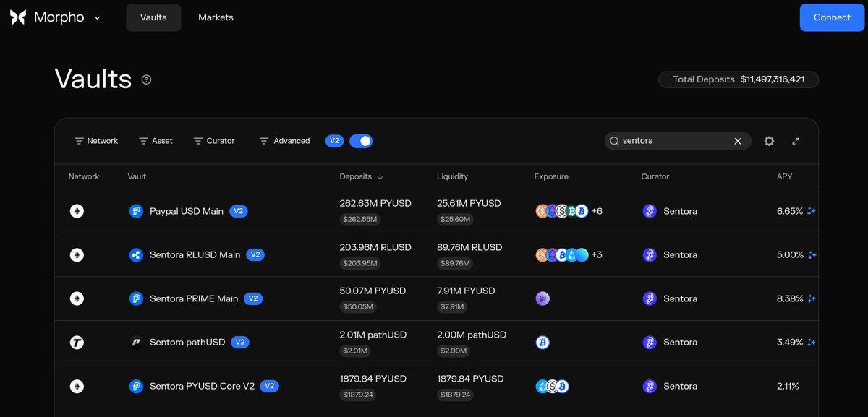Sort by the Network column header

click(84, 176)
